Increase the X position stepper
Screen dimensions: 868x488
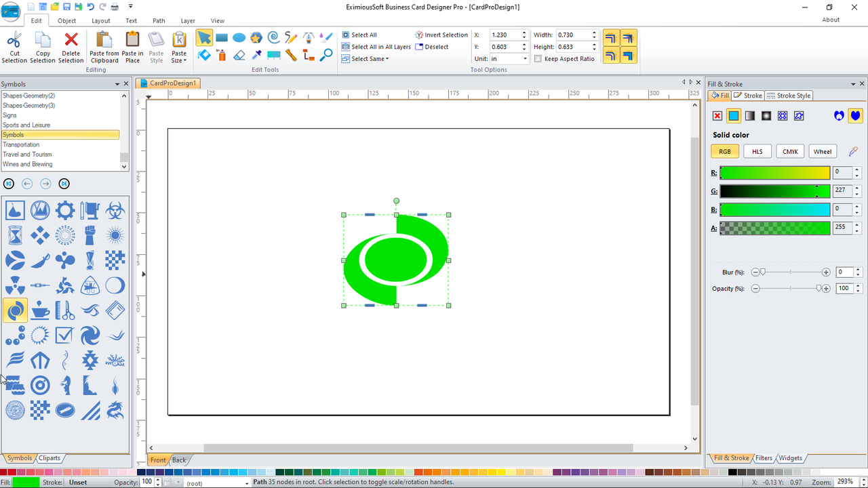[x=524, y=33]
